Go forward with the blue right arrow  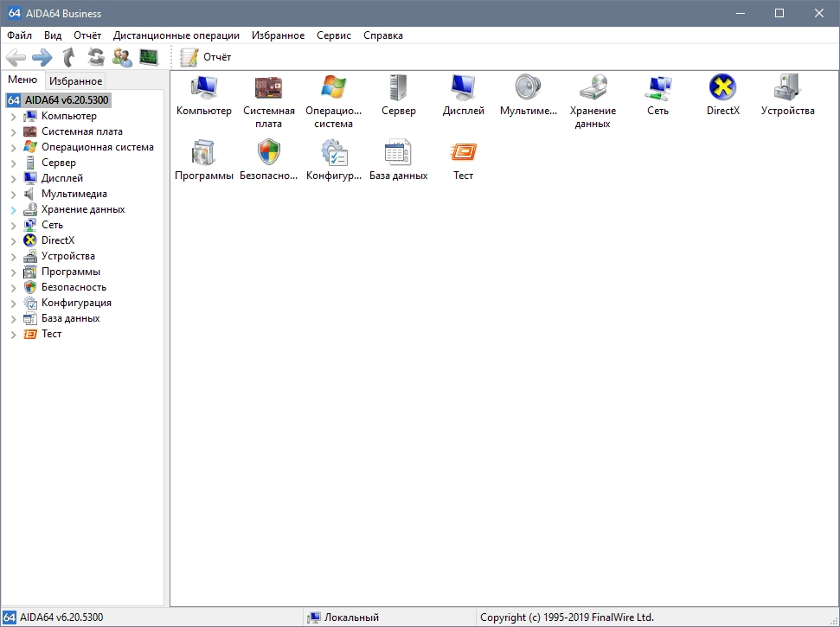point(42,57)
